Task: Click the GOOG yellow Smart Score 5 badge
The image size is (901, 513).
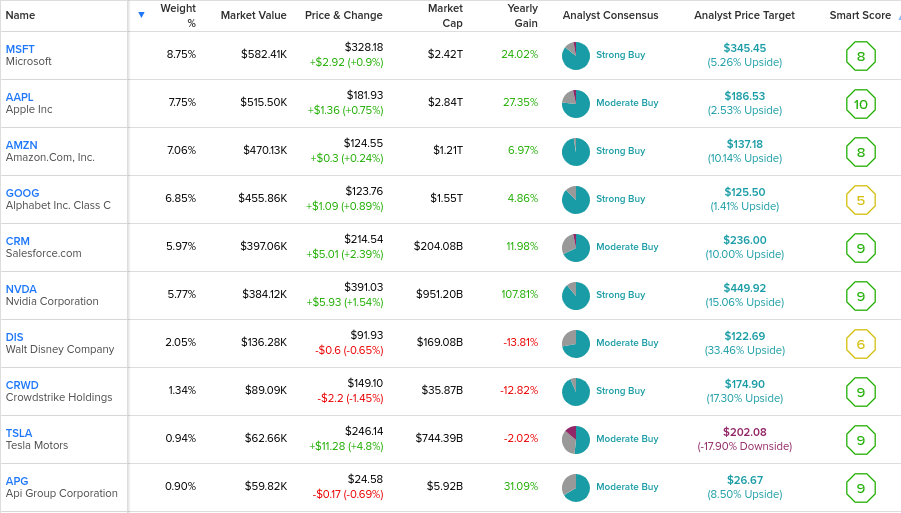Action: coord(860,200)
